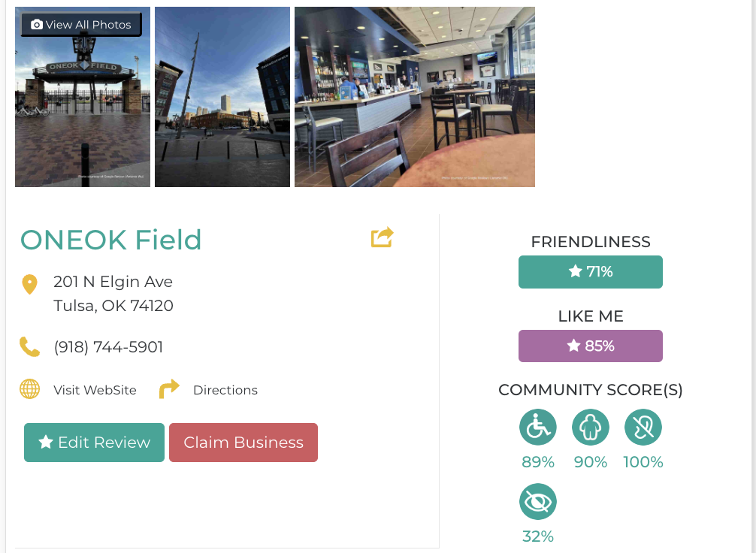Click the wheelchair accessibility score icon
The image size is (756, 553).
click(538, 428)
